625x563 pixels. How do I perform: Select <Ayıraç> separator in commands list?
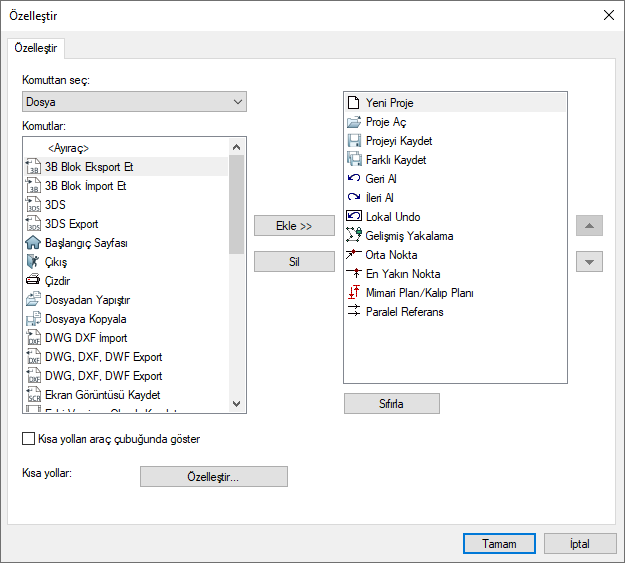75,148
